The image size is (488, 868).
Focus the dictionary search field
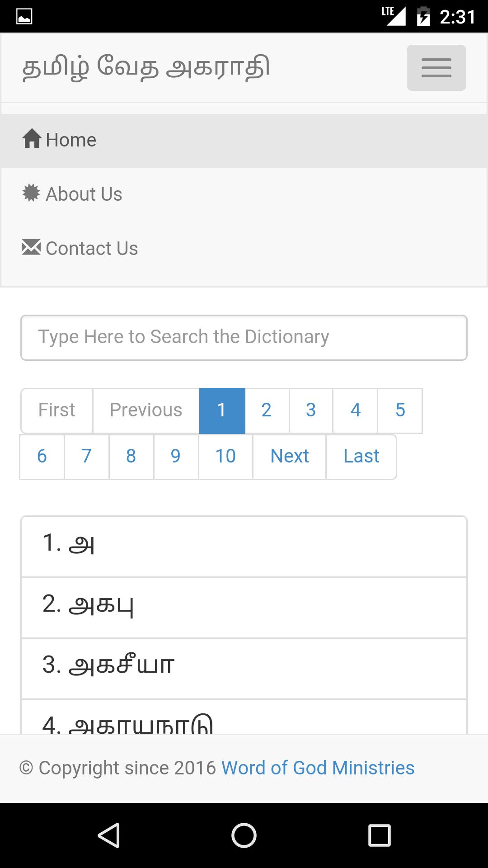click(x=244, y=338)
